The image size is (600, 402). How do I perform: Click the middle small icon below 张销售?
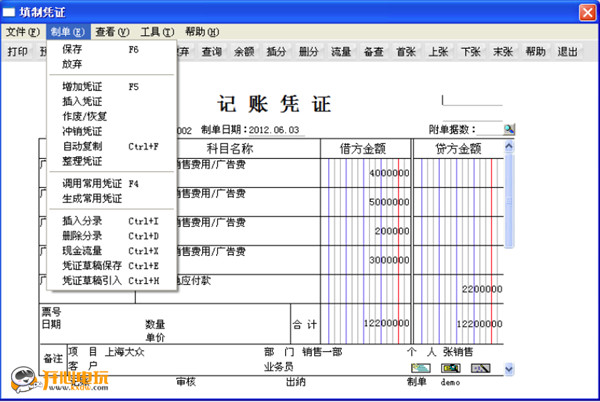pos(451,368)
